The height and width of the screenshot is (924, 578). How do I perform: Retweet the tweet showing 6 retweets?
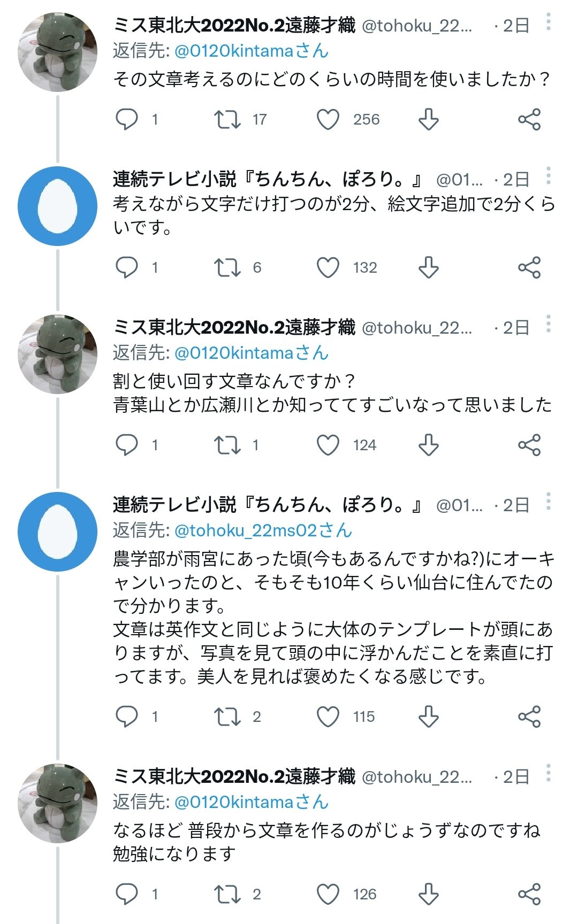point(227,267)
